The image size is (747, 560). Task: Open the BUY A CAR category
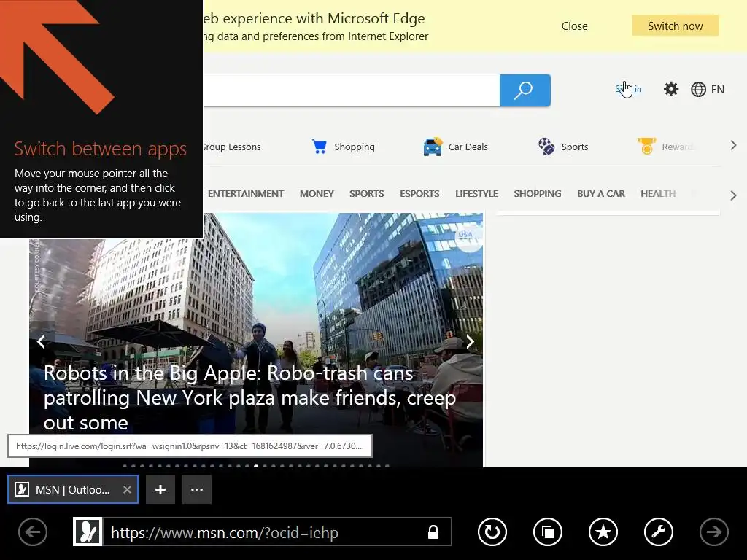click(601, 194)
